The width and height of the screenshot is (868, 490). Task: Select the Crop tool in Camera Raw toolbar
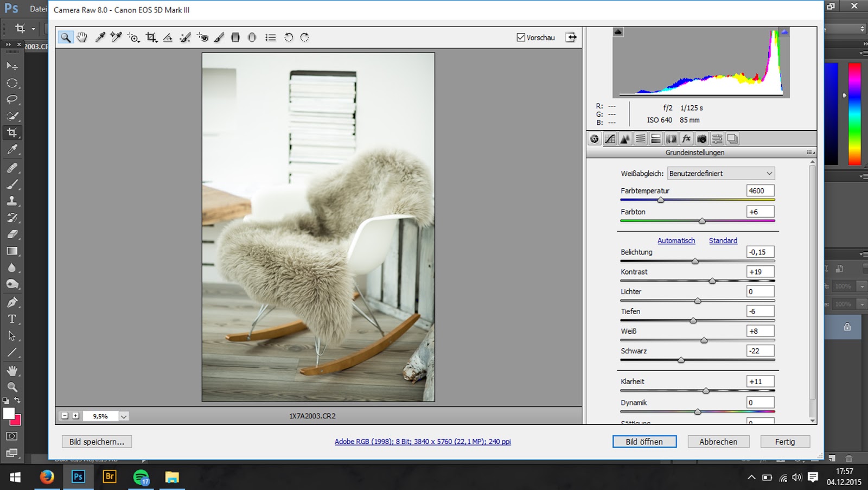tap(151, 37)
